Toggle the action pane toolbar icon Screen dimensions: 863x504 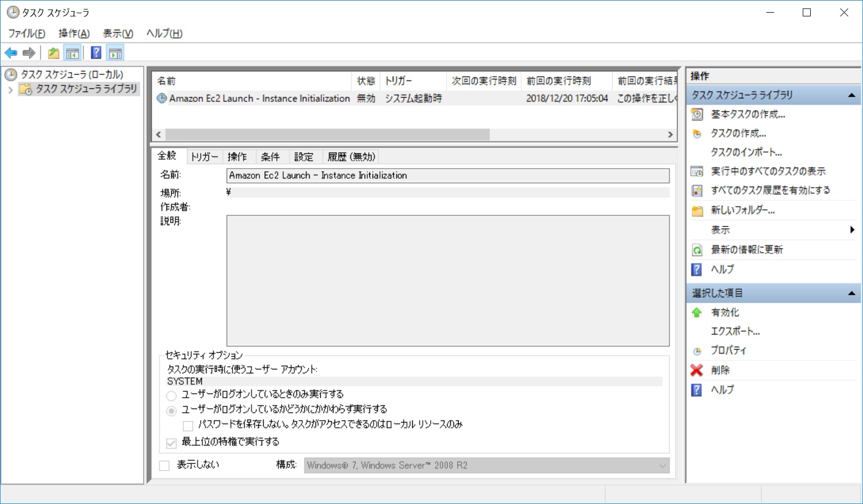pyautogui.click(x=115, y=53)
